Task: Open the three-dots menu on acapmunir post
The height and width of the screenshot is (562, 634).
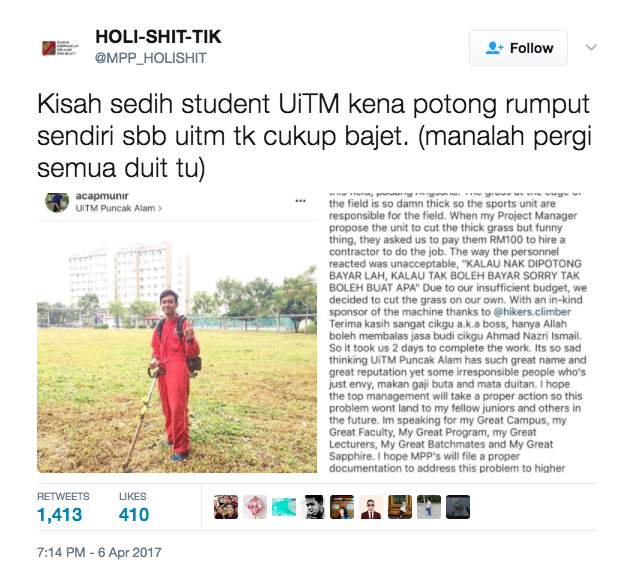Action: pos(300,201)
